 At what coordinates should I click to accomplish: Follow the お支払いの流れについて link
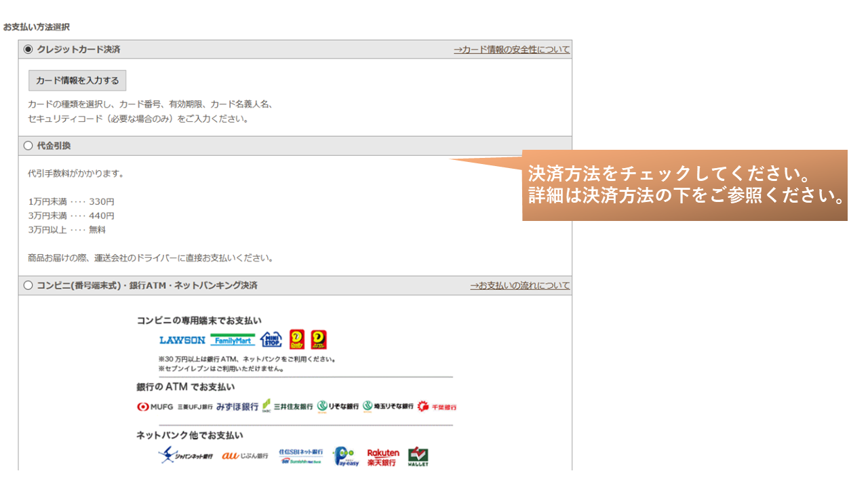[x=520, y=286]
